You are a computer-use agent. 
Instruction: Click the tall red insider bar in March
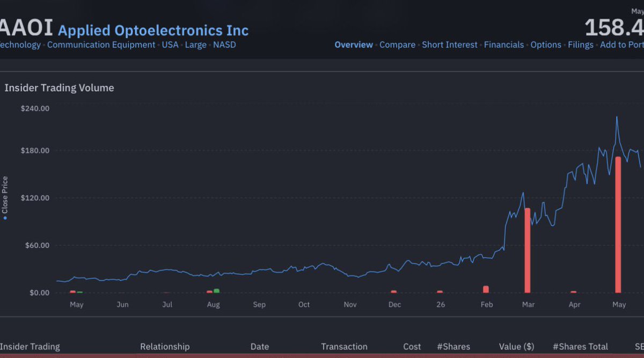pos(527,250)
